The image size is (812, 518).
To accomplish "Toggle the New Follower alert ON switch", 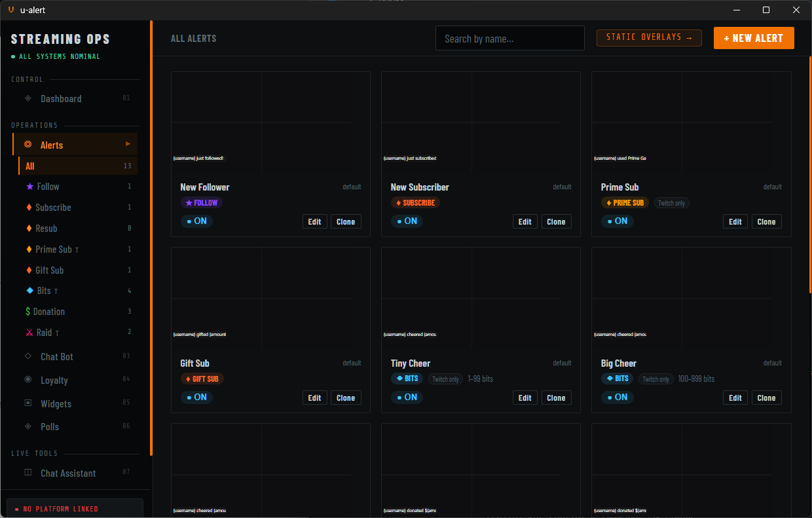I will click(197, 221).
